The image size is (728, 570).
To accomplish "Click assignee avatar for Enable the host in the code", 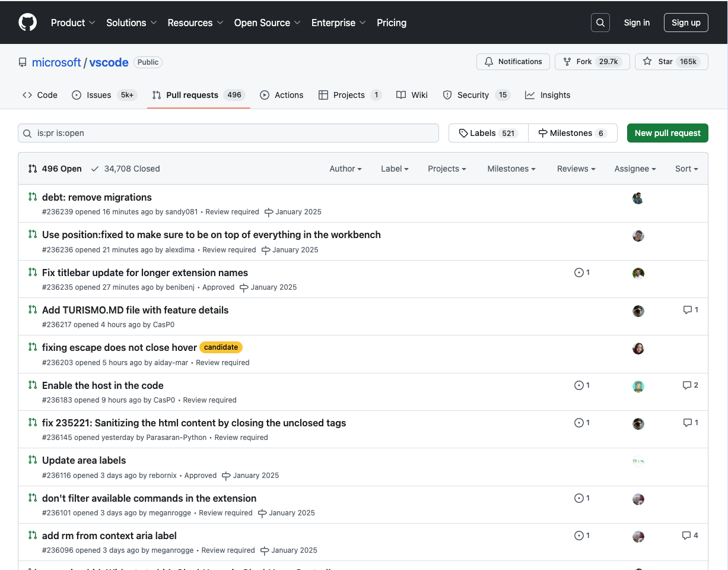I will click(638, 387).
